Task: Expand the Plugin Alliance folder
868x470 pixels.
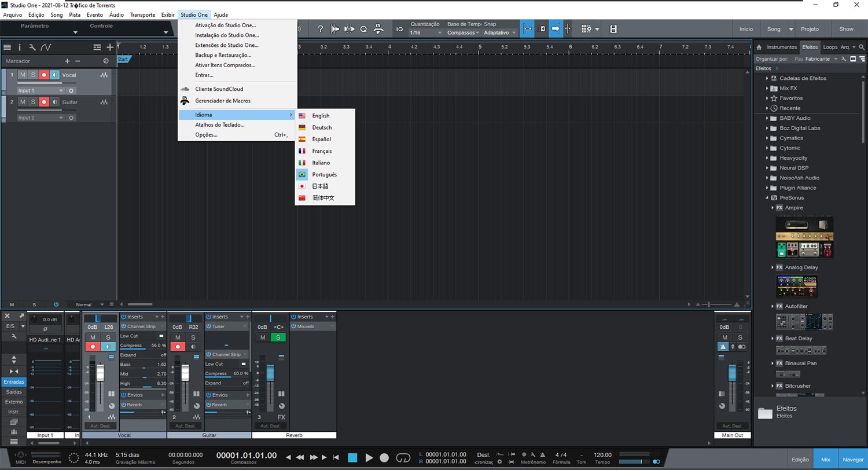Action: 767,188
